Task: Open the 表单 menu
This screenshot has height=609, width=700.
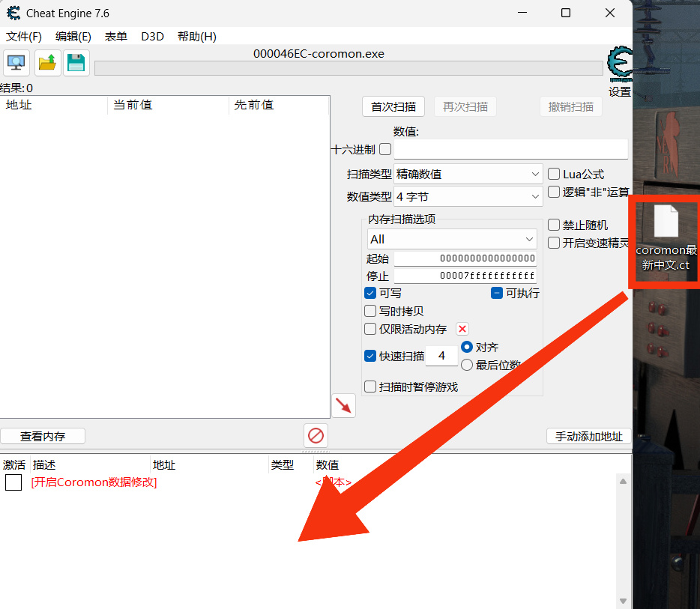Action: tap(115, 37)
